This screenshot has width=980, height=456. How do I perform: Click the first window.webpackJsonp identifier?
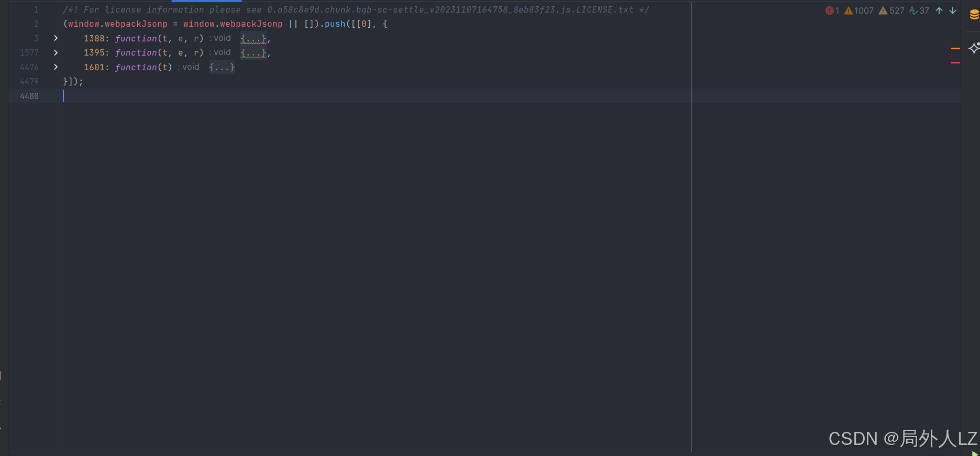click(118, 24)
